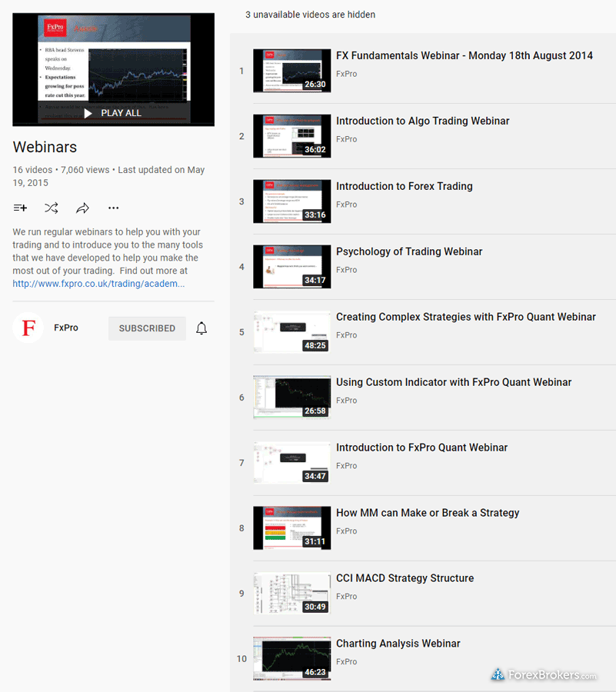Open CCI MACD Strategy Structure title
Screen dimensions: 616x692
[405, 578]
